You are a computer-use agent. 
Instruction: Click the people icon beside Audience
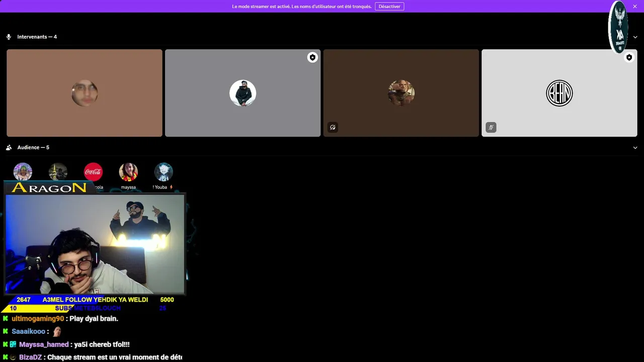9,147
